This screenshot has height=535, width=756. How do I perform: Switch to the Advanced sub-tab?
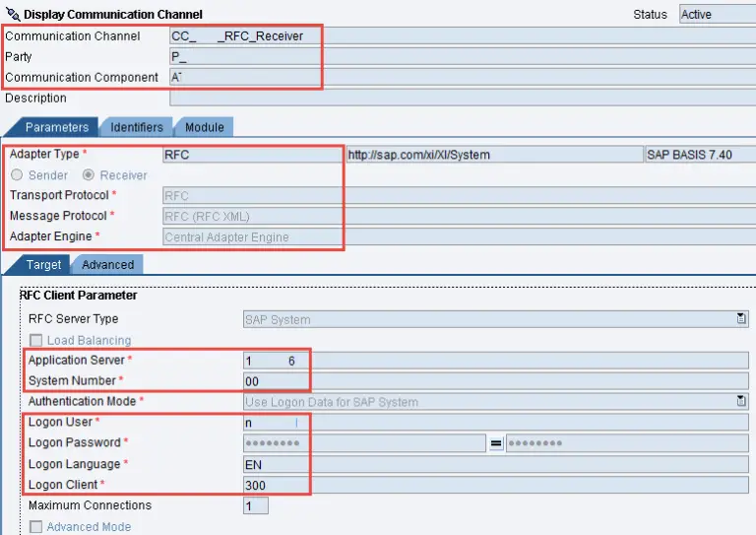click(107, 264)
